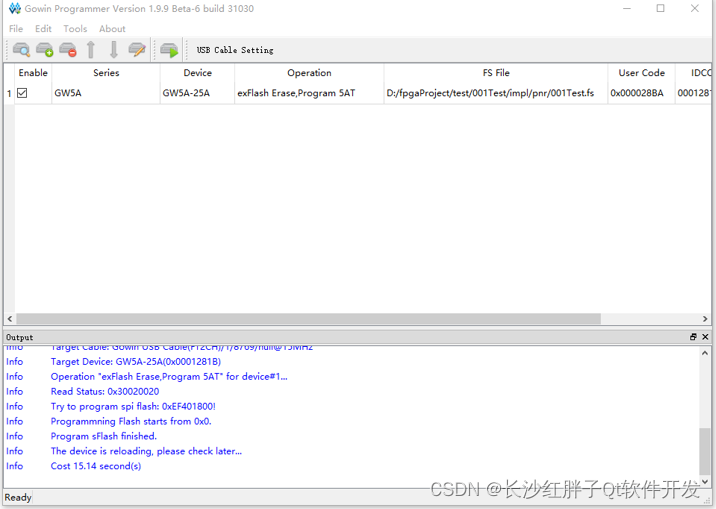The height and width of the screenshot is (509, 716).
Task: Click 'Programmning Flash starts from 0x0' line
Action: coord(131,421)
